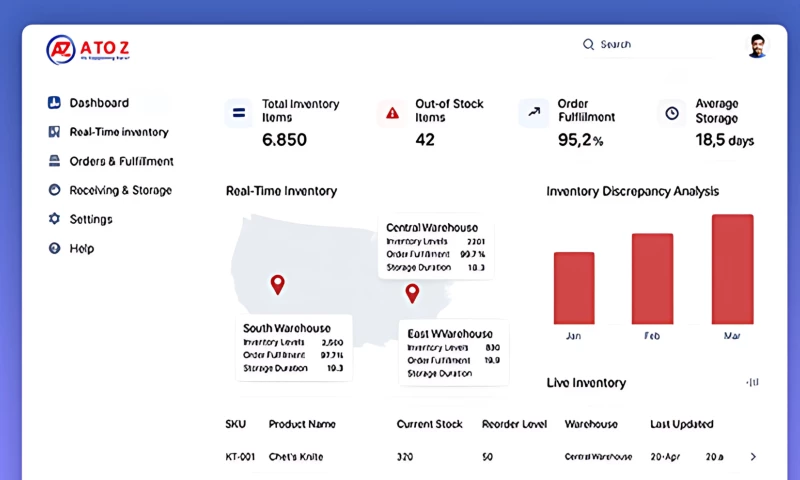800x480 pixels.
Task: Click the East Warehouse info card
Action: pyautogui.click(x=454, y=352)
